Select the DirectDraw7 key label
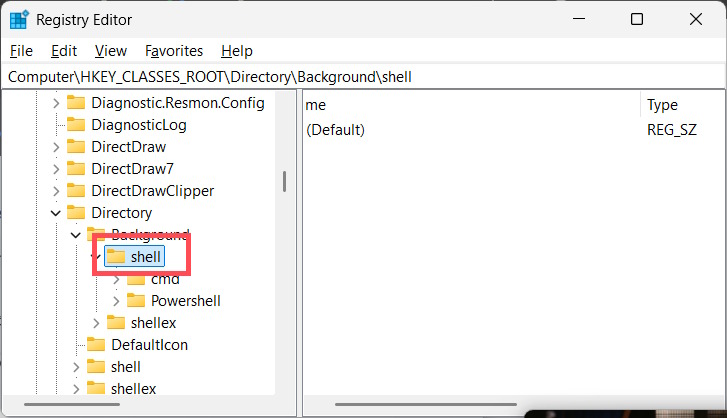727x418 pixels. click(x=133, y=169)
